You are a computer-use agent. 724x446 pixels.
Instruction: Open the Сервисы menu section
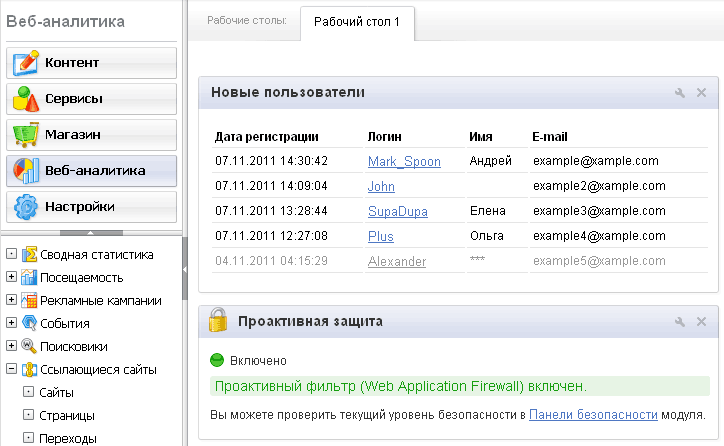pos(91,98)
